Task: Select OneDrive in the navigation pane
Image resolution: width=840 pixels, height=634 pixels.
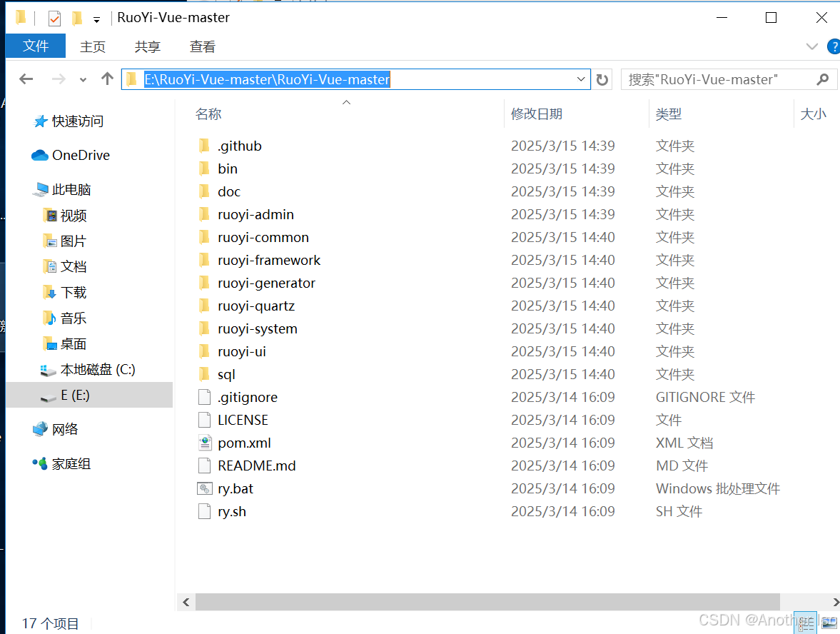Action: 71,156
